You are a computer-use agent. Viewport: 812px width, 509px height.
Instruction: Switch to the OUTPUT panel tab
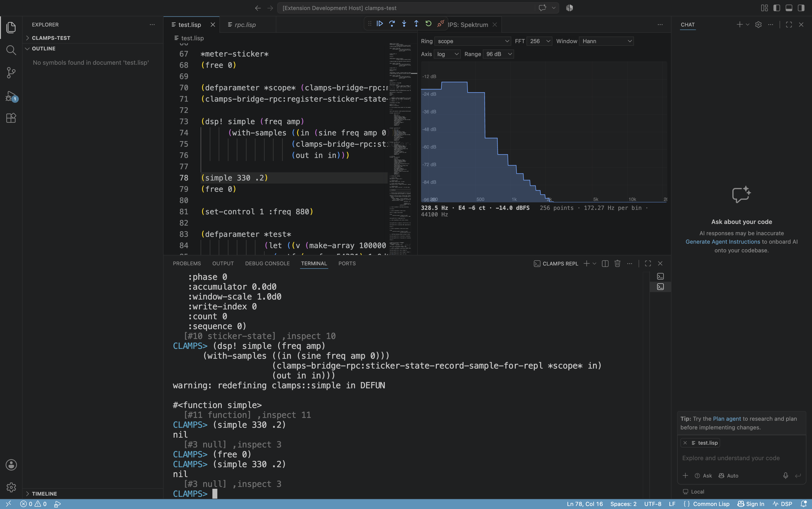pyautogui.click(x=223, y=264)
